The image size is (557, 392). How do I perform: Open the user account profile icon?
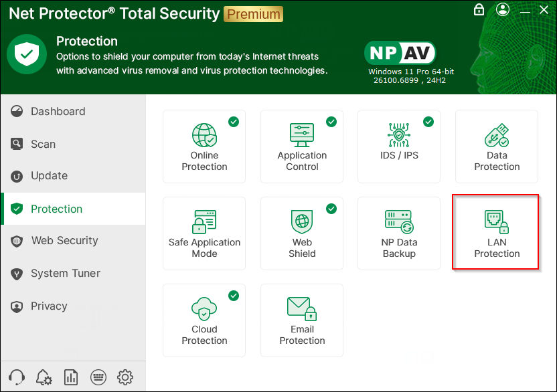[503, 10]
